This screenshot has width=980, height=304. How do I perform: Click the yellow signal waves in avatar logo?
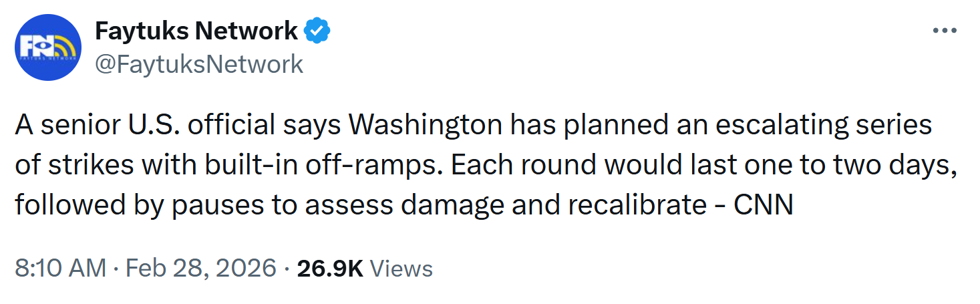click(x=63, y=47)
